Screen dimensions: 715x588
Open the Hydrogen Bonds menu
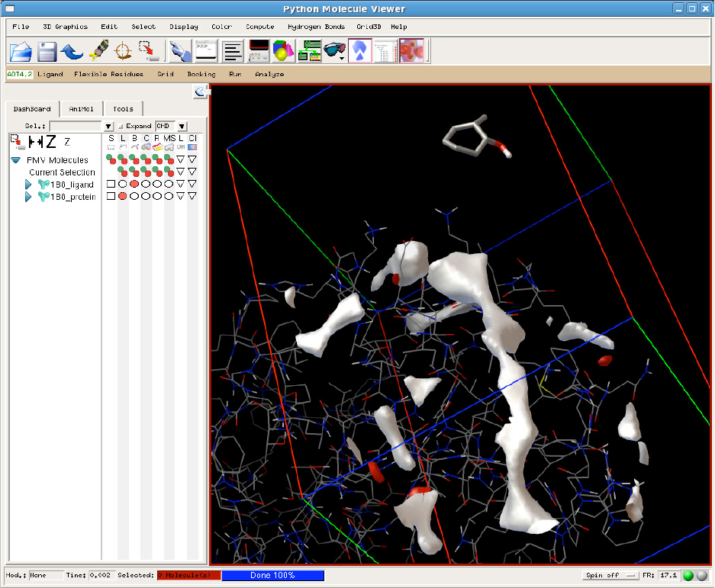click(x=316, y=27)
